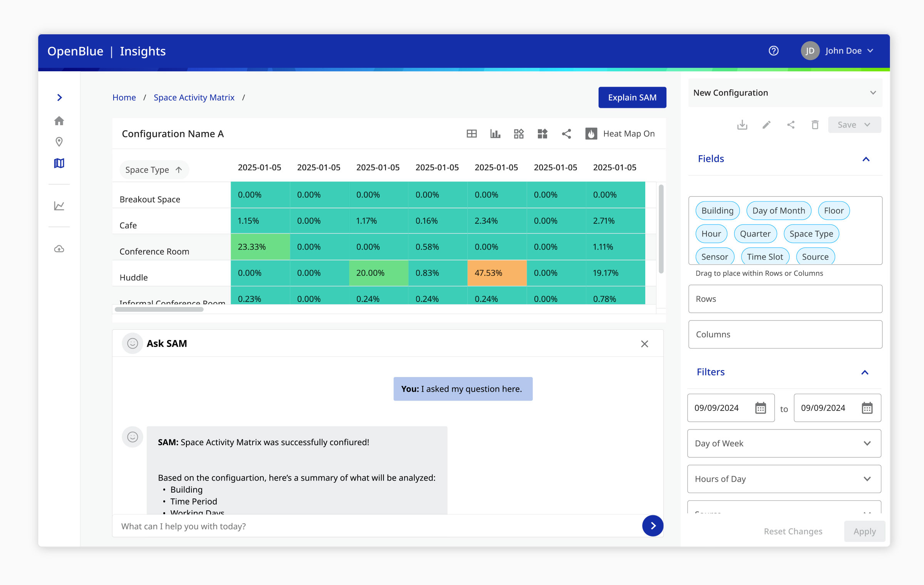Click the SAM message avatar icon
924x585 pixels.
(x=132, y=437)
